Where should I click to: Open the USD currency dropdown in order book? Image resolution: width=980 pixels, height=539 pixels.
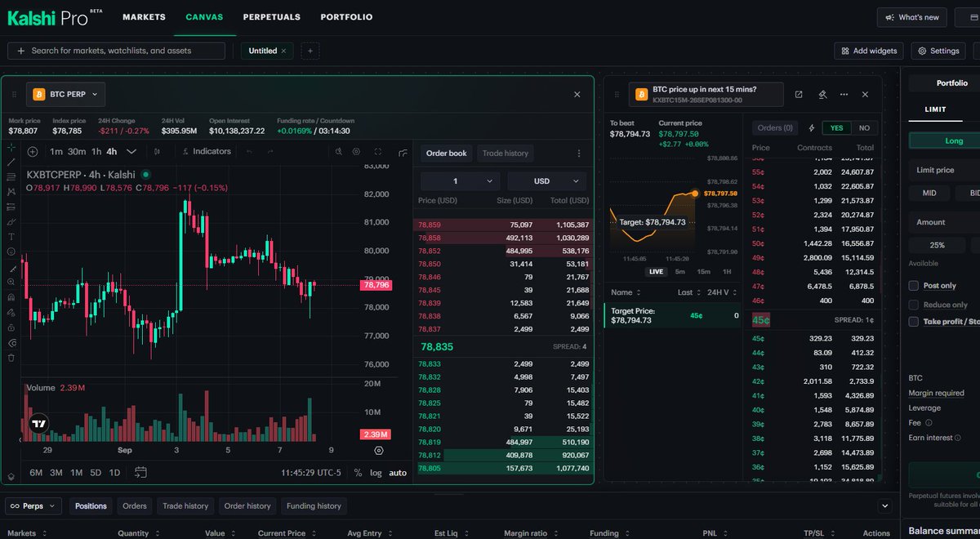click(x=547, y=181)
